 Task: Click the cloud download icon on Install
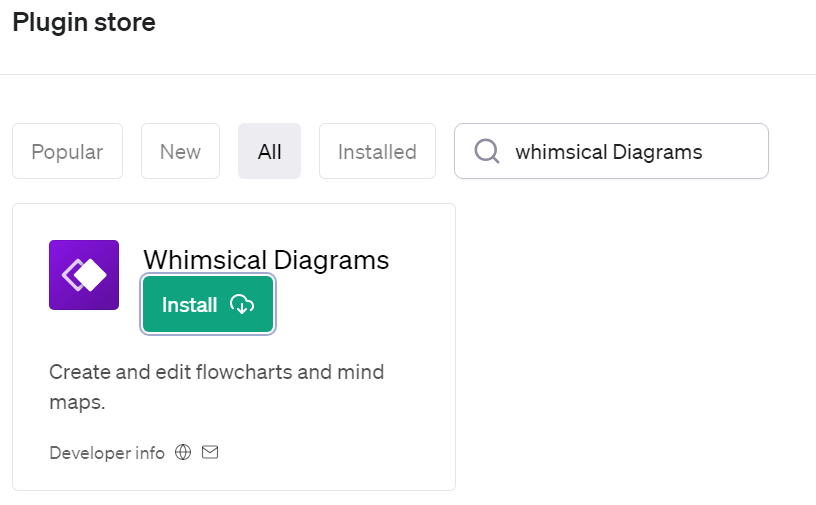pos(242,305)
